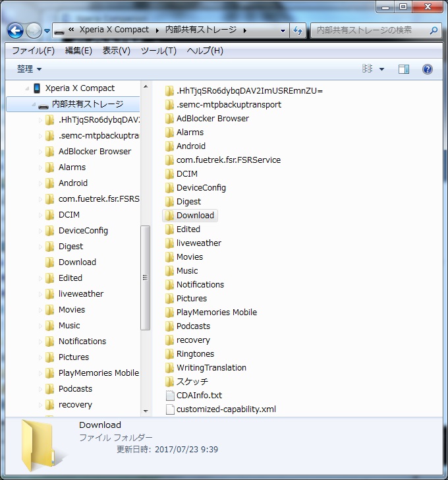Select the highlighted Download folder in file list

pyautogui.click(x=190, y=216)
